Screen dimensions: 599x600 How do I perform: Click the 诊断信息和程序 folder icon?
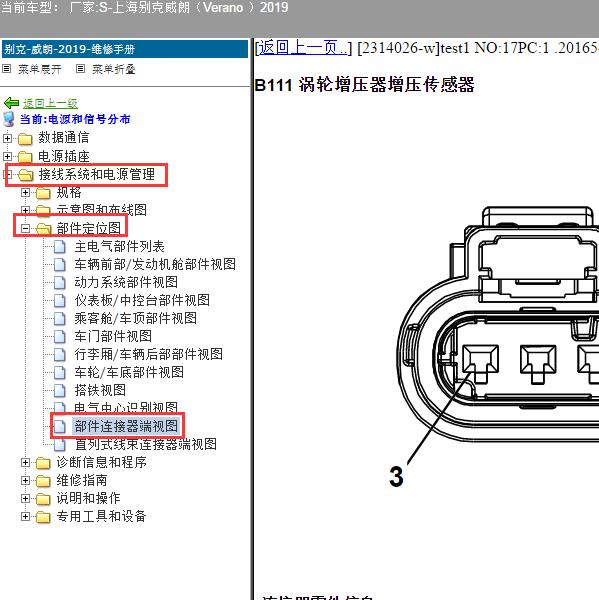tap(43, 463)
